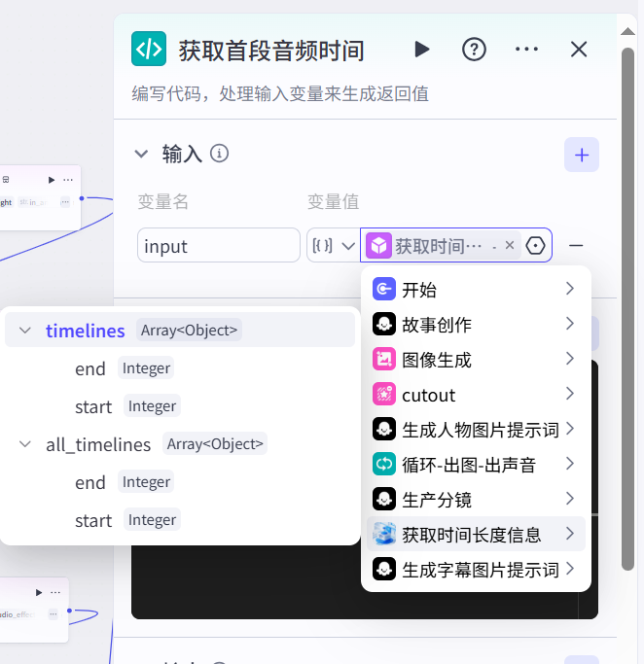The width and height of the screenshot is (644, 664).
Task: Click the purple cube icon in variable tag
Action: tap(378, 246)
